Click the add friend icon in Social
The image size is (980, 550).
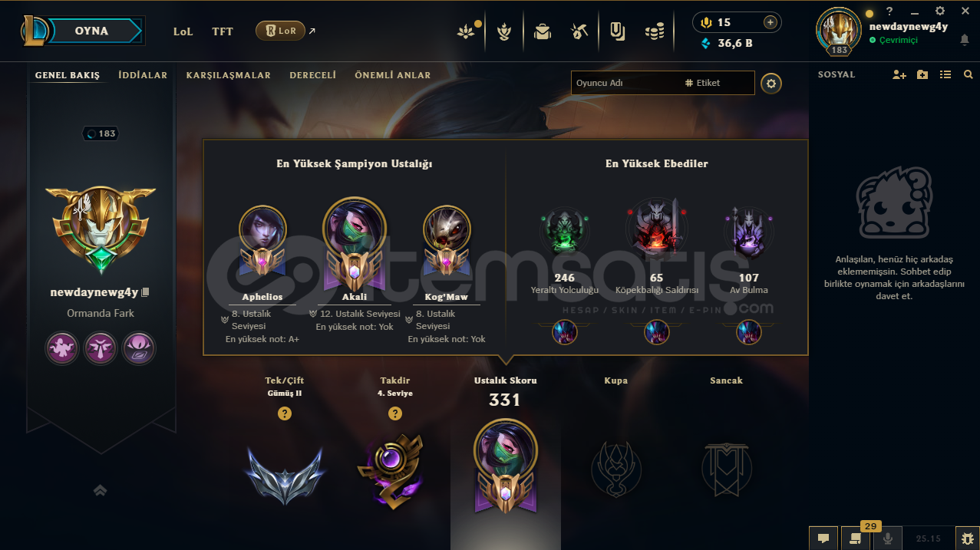coord(899,74)
